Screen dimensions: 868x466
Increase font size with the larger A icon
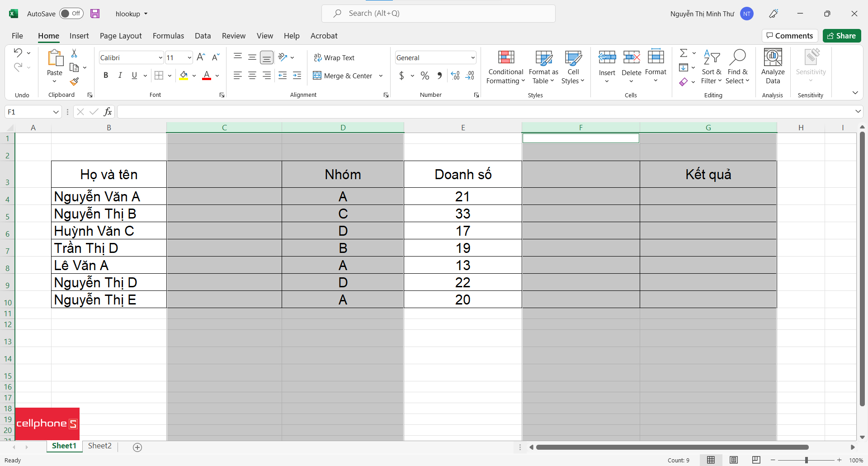(201, 57)
